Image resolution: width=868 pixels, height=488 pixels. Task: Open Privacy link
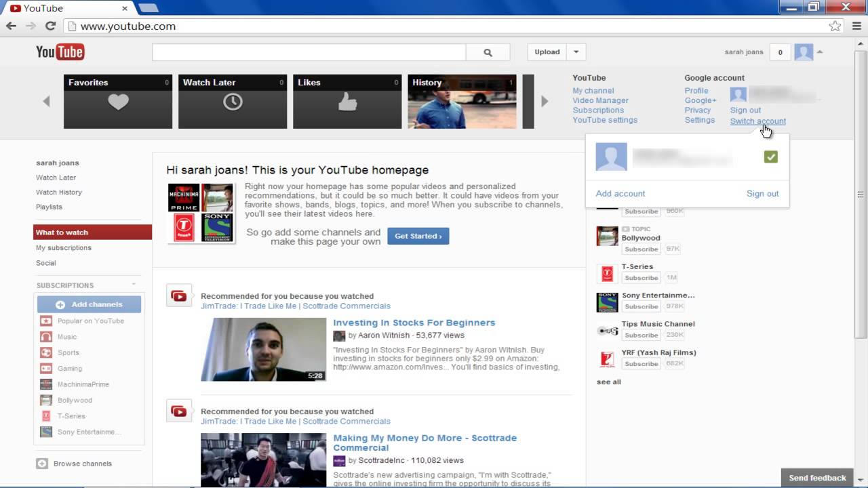[x=698, y=110]
